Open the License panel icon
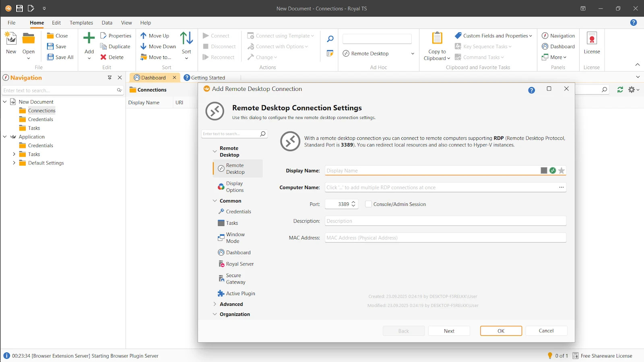Image resolution: width=644 pixels, height=362 pixels. [592, 39]
